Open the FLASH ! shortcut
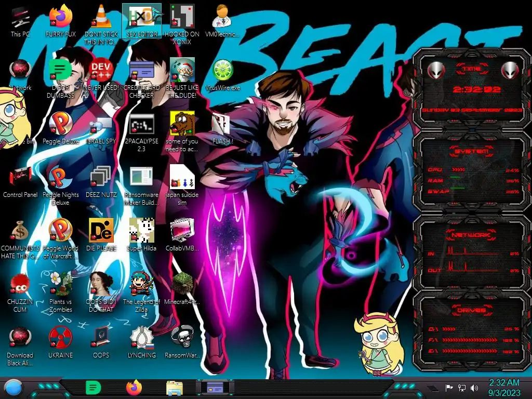 point(222,129)
